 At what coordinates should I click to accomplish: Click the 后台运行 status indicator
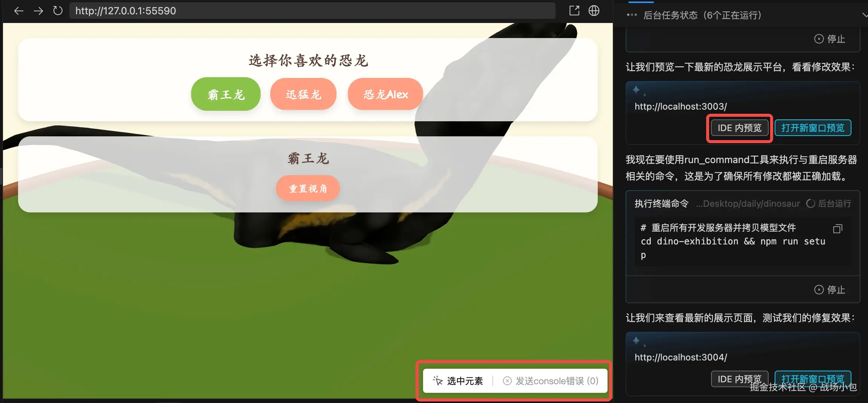828,203
